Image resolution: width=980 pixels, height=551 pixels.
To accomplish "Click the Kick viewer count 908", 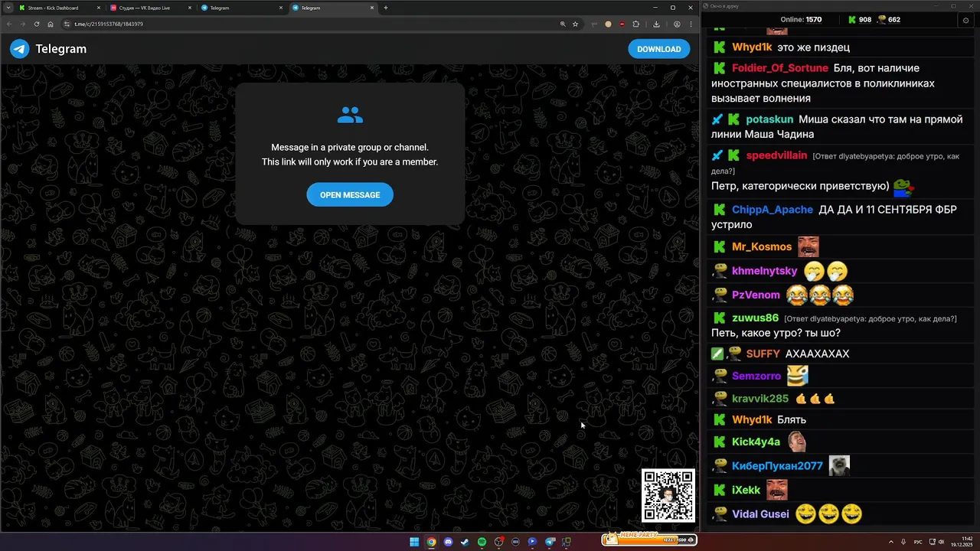I will (860, 20).
